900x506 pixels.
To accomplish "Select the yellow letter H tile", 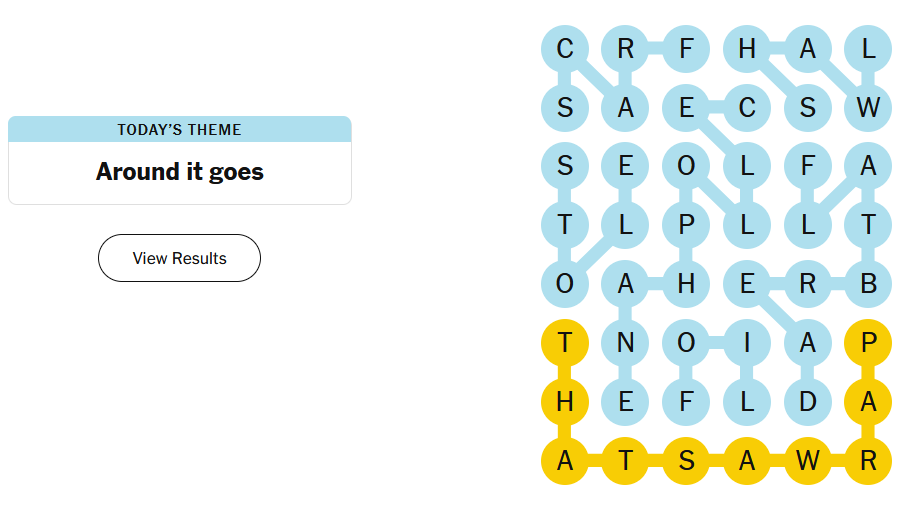I will (x=565, y=402).
